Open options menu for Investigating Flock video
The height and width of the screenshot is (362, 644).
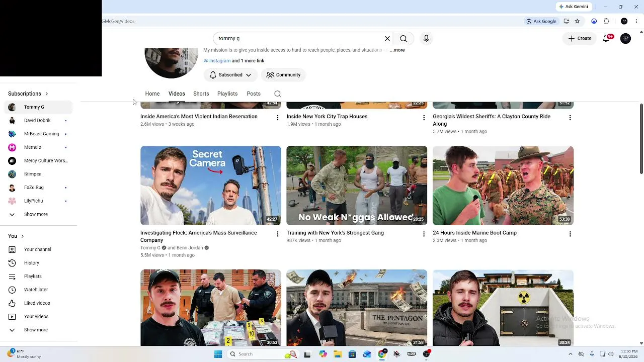point(277,234)
